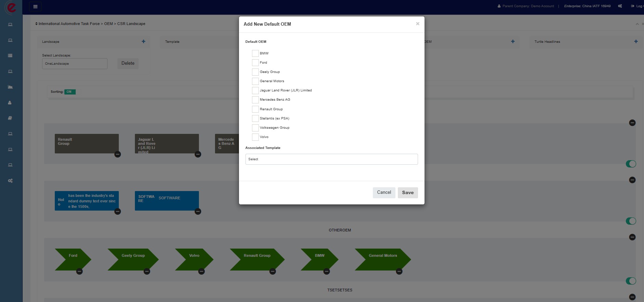
Task: Check the Volkswagen Group checkbox
Action: 255,128
